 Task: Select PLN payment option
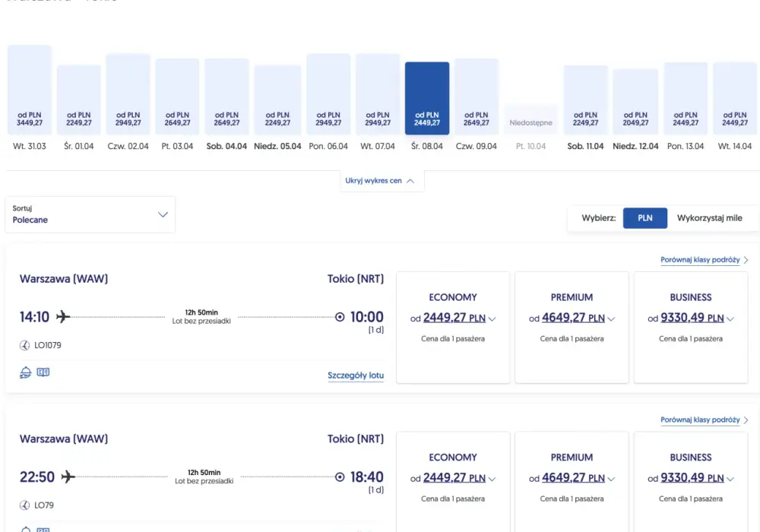click(x=644, y=218)
